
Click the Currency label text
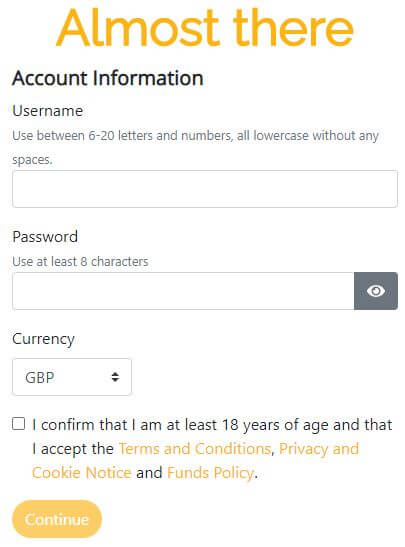[43, 339]
